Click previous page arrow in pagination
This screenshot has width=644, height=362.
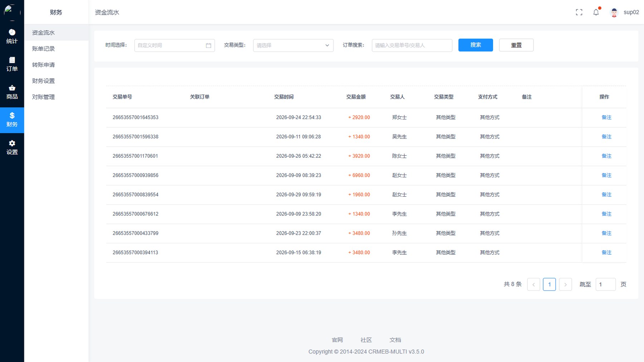pos(533,284)
